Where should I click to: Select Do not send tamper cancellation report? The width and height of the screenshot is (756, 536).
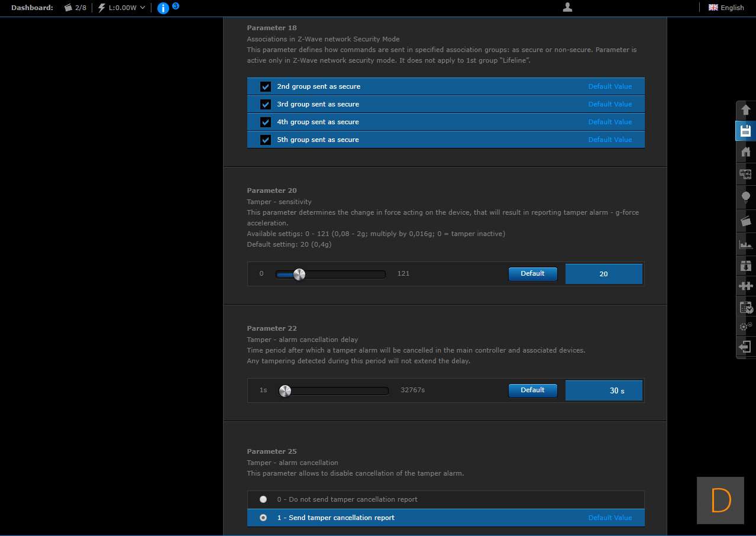pos(263,499)
